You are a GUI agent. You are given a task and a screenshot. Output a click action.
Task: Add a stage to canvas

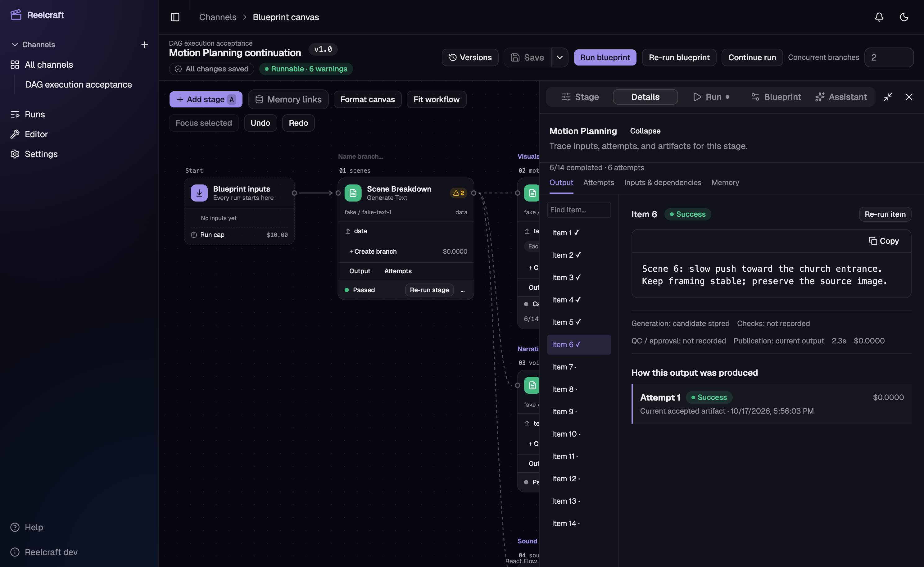click(206, 99)
